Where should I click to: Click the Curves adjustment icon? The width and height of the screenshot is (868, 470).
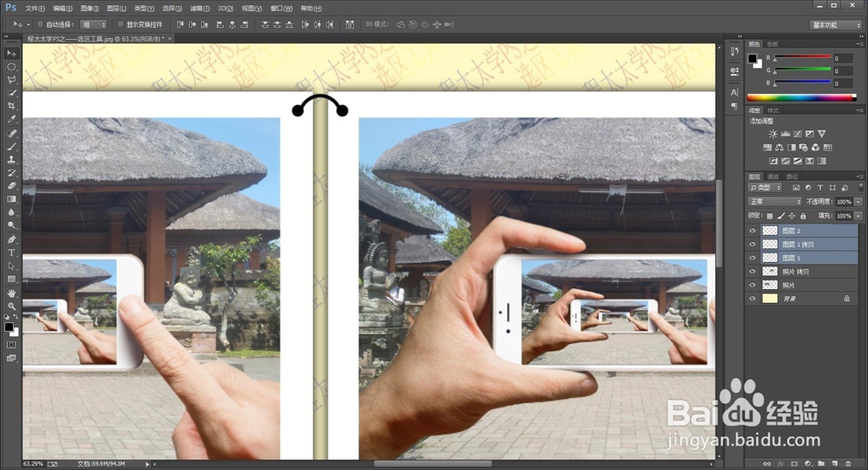797,134
